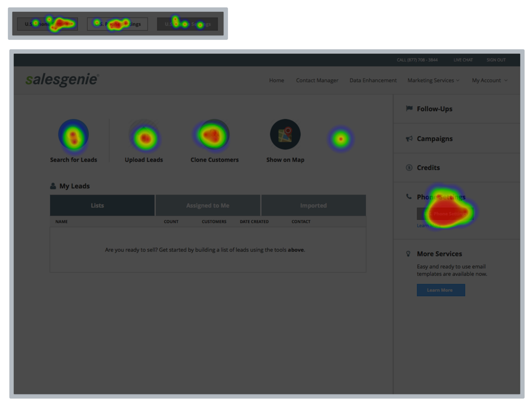This screenshot has width=532, height=406.
Task: Click the SIGN OUT link
Action: tap(496, 60)
